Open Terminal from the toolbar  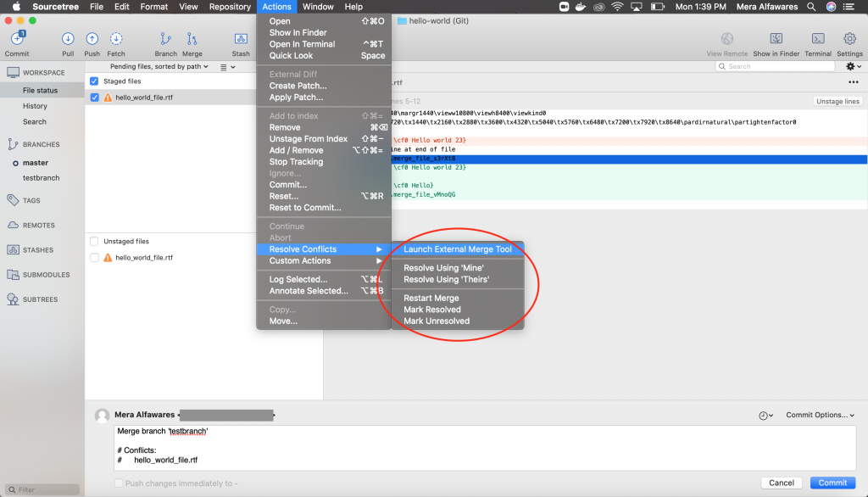818,40
